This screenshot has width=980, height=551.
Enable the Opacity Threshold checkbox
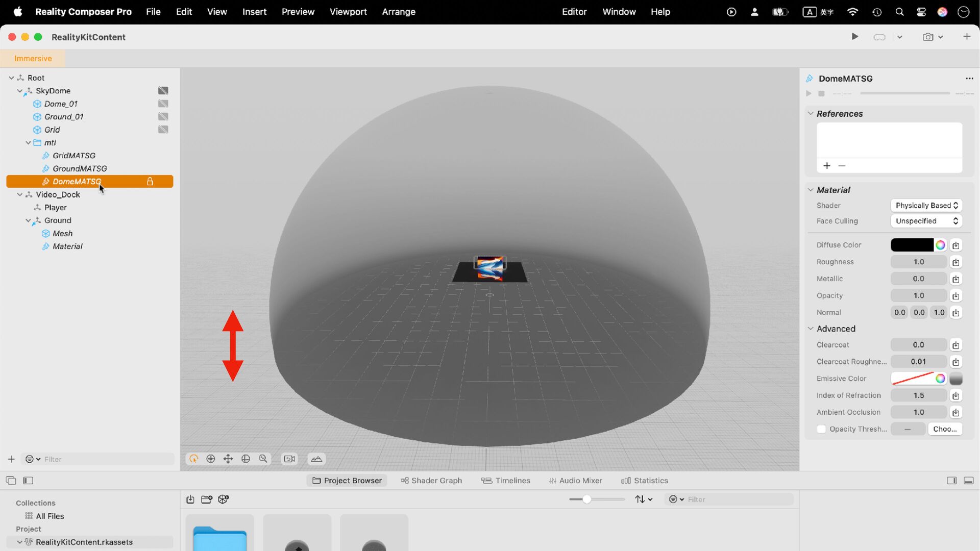821,429
